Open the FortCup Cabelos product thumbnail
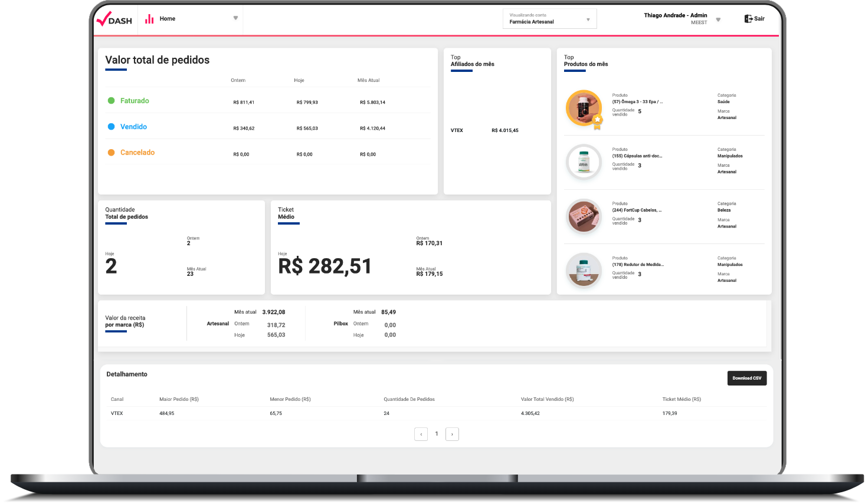865x504 pixels. click(x=584, y=216)
